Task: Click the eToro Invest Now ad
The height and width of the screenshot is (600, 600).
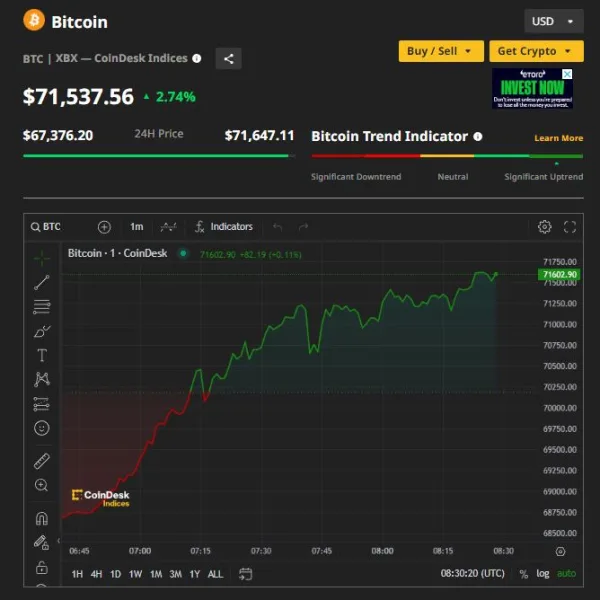Action: [x=532, y=88]
